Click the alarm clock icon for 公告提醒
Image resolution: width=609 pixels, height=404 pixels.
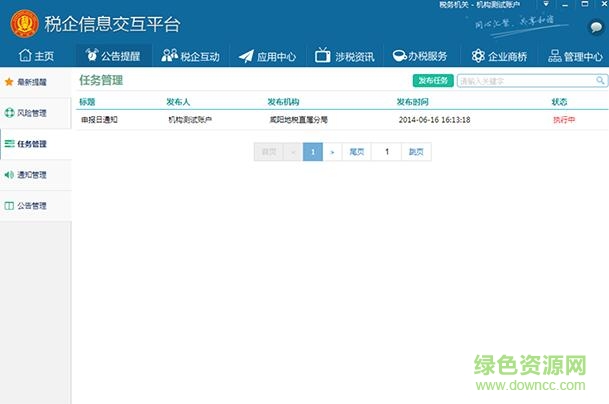click(92, 55)
